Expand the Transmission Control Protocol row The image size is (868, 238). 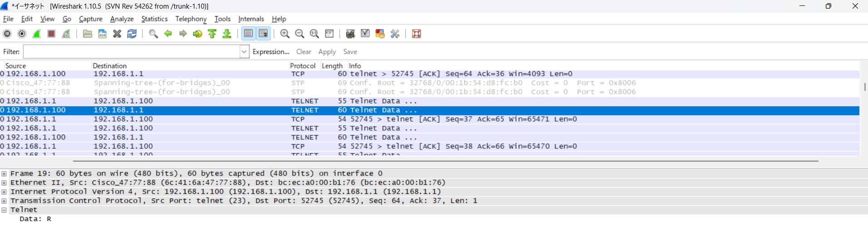click(x=4, y=201)
